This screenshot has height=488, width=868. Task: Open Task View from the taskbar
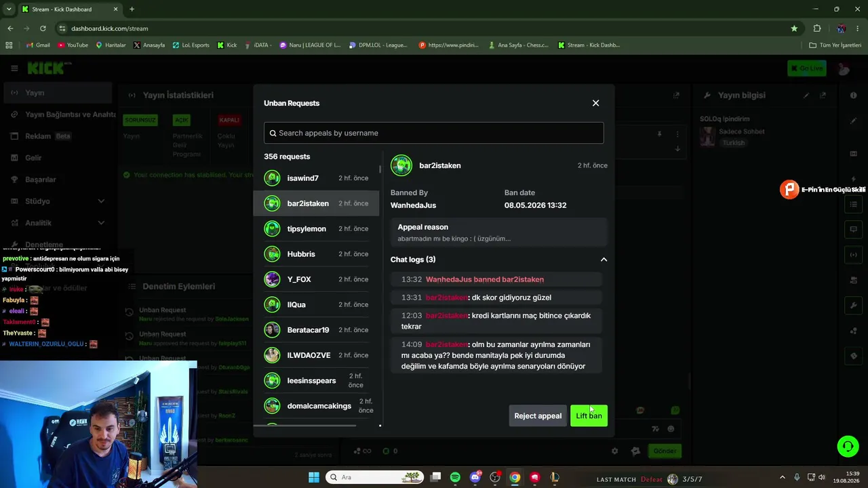tap(435, 477)
